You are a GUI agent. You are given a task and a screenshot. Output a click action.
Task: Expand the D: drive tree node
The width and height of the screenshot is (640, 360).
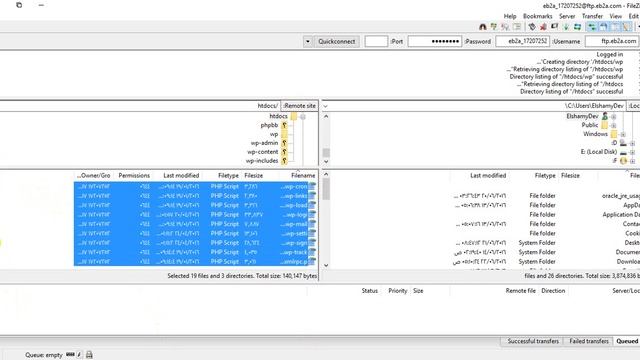click(x=632, y=143)
